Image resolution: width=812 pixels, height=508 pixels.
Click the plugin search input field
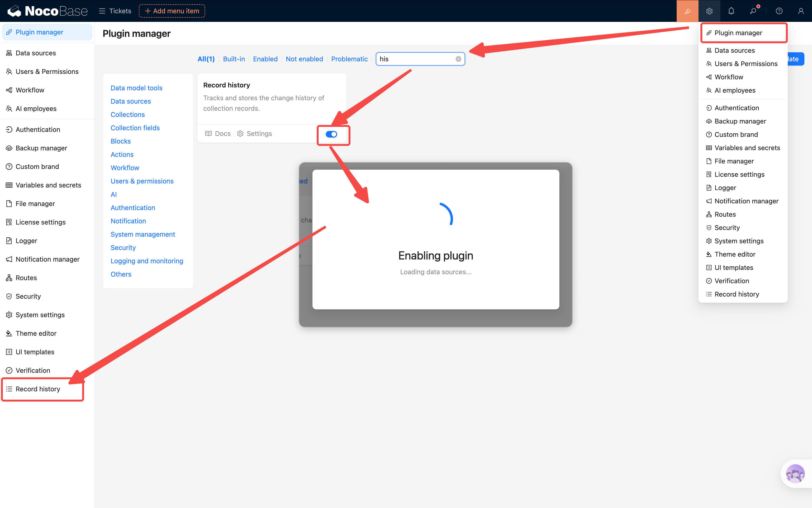[x=416, y=59]
